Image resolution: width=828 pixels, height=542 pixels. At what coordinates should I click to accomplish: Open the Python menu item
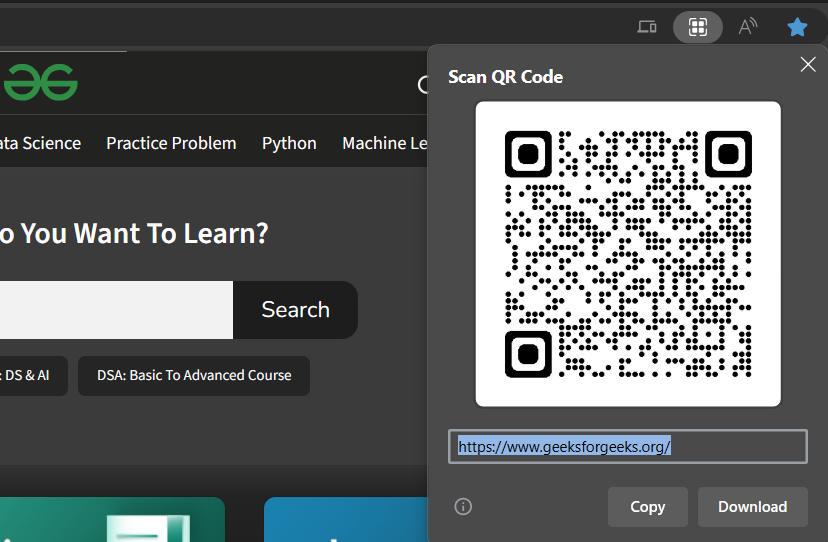[289, 143]
